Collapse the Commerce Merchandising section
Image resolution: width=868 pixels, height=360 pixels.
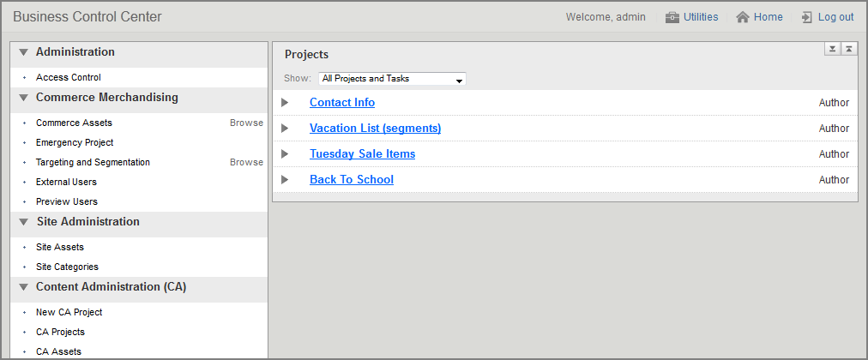(x=23, y=98)
